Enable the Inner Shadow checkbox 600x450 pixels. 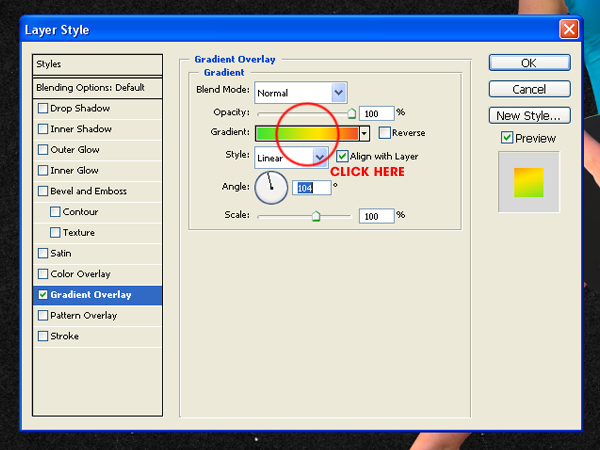(x=43, y=129)
